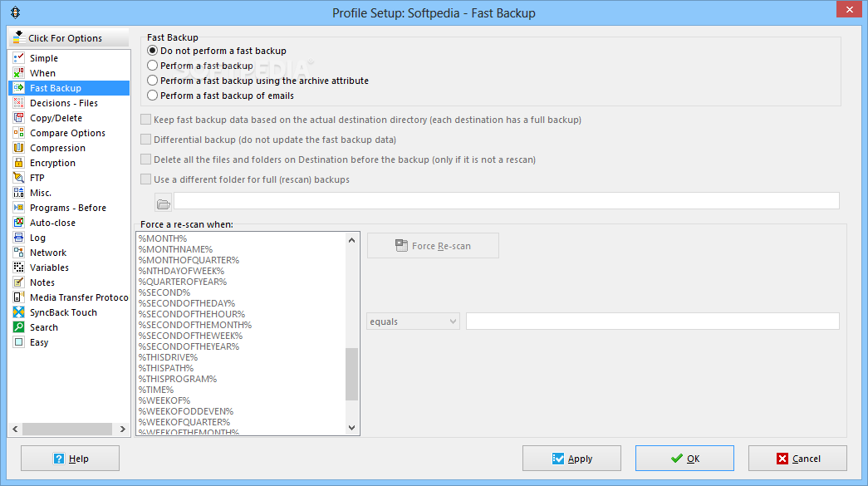Click the rescan folder path input field
Screen dimensions: 868x486
point(507,200)
